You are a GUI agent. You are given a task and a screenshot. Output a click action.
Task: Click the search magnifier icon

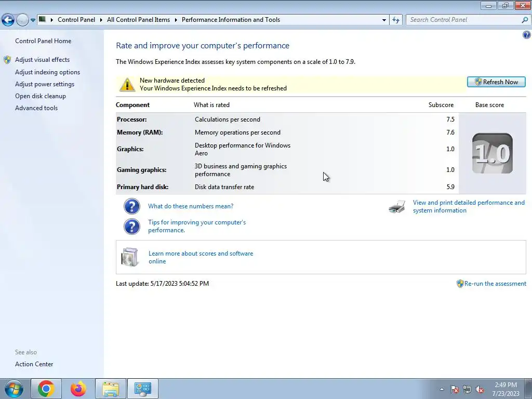525,20
